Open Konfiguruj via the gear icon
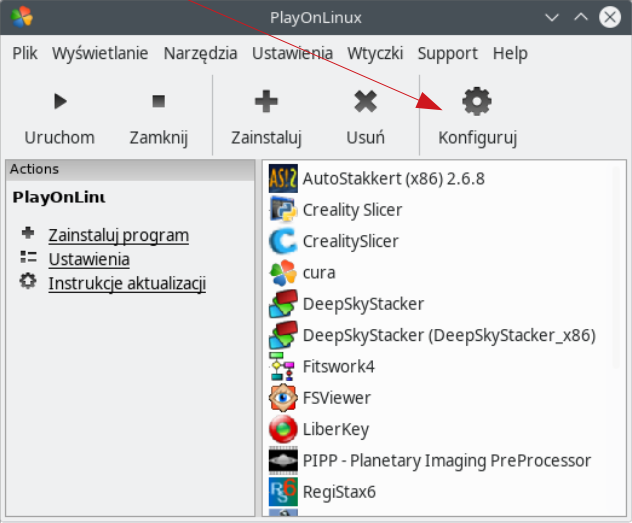This screenshot has height=523, width=632. [477, 101]
